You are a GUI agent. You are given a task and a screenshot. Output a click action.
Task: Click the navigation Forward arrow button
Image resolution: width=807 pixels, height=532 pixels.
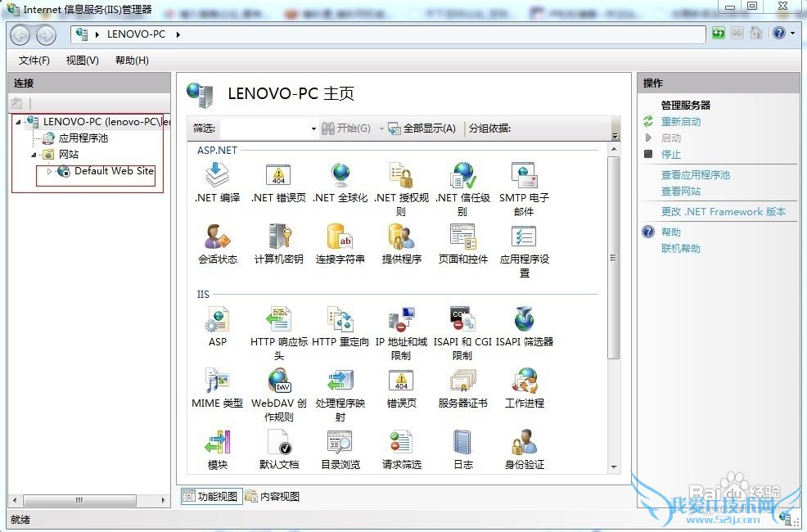point(47,35)
